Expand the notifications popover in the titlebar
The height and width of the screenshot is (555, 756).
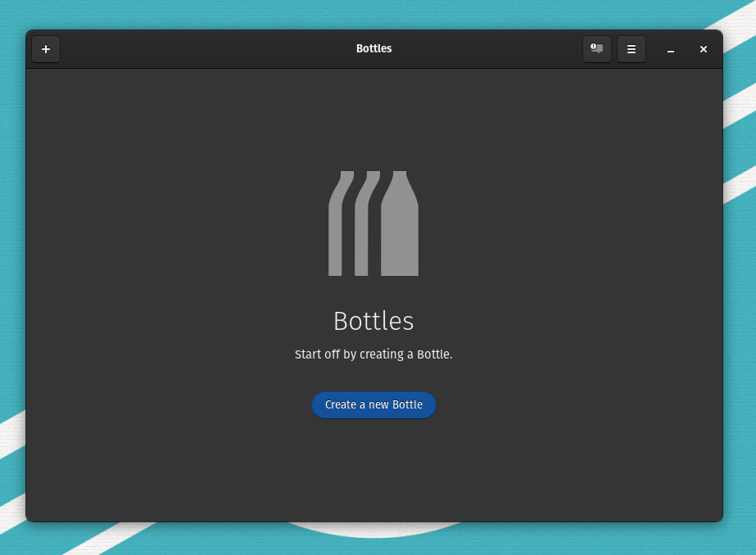[x=596, y=49]
